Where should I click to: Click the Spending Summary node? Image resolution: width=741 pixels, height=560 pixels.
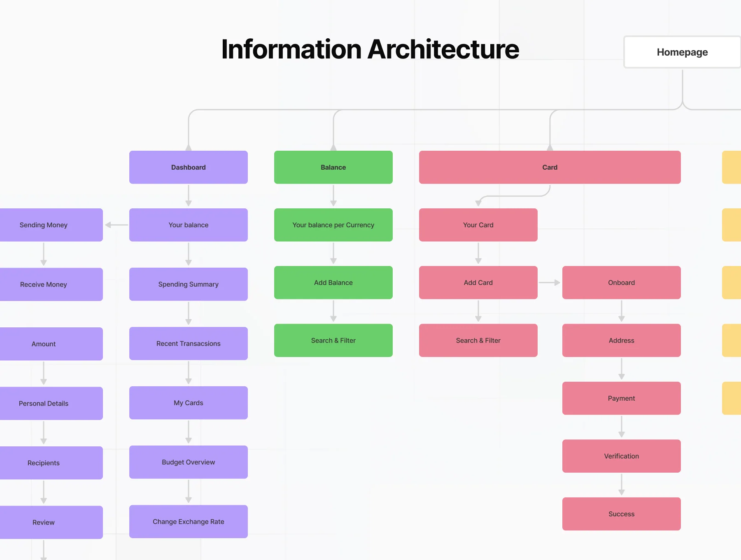189,284
